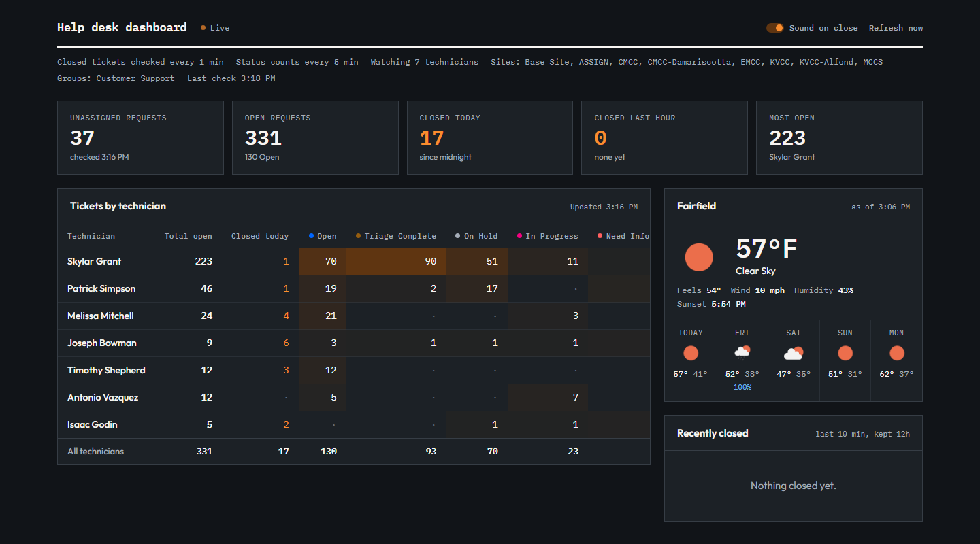Click the Recently closed panel heading
This screenshot has height=544, width=980.
click(713, 433)
